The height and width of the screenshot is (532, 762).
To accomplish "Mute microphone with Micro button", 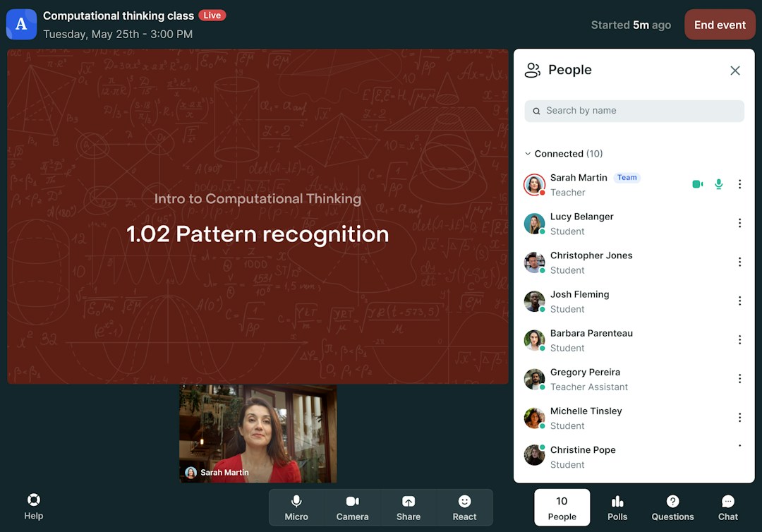I will [x=296, y=508].
